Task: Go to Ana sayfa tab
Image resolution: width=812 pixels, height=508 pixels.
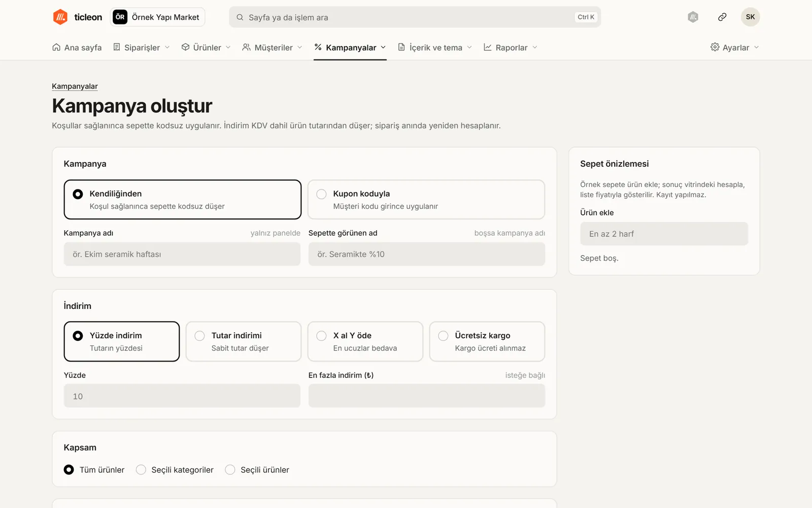Action: 77,47
